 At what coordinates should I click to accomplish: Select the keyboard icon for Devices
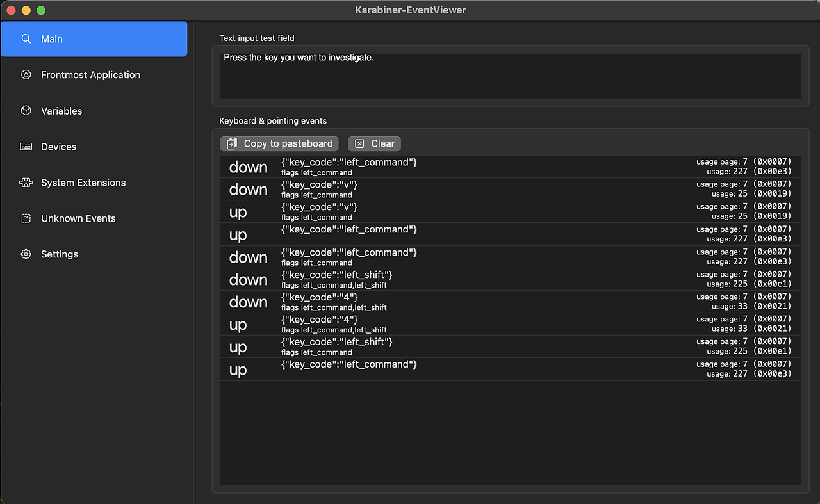click(x=26, y=147)
